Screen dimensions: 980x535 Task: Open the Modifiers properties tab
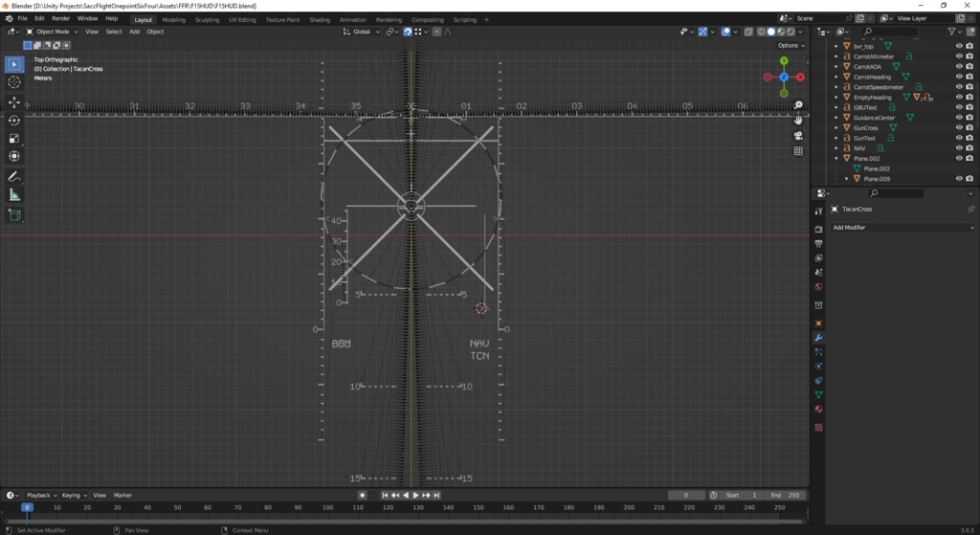point(819,338)
